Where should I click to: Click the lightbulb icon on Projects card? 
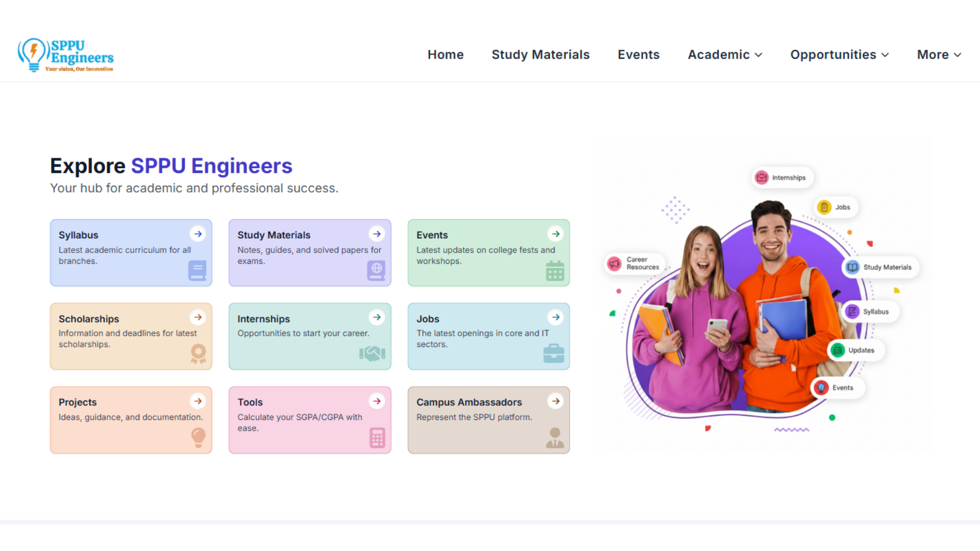[198, 438]
